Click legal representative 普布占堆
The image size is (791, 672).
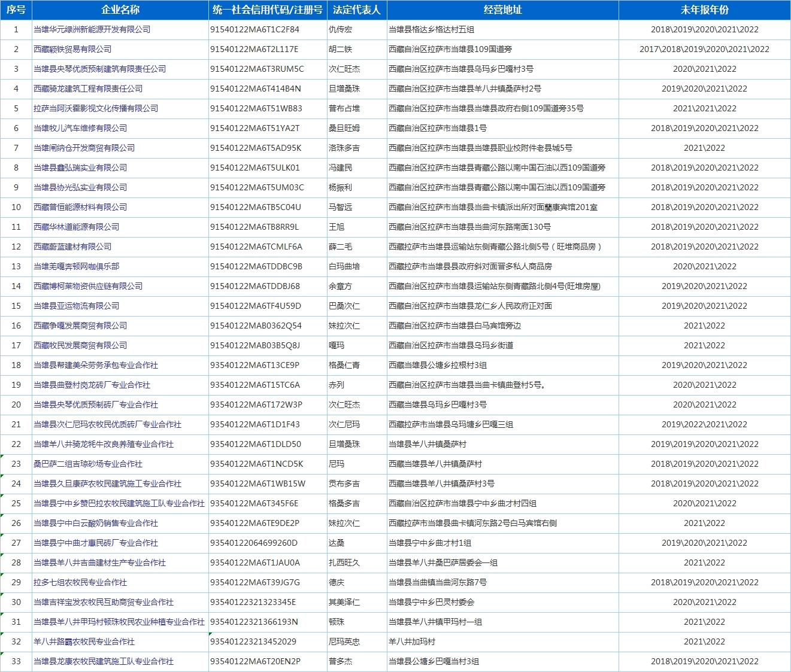tap(344, 108)
